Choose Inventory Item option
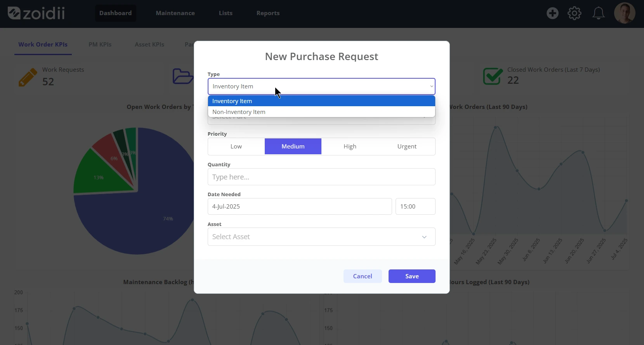 click(x=321, y=101)
